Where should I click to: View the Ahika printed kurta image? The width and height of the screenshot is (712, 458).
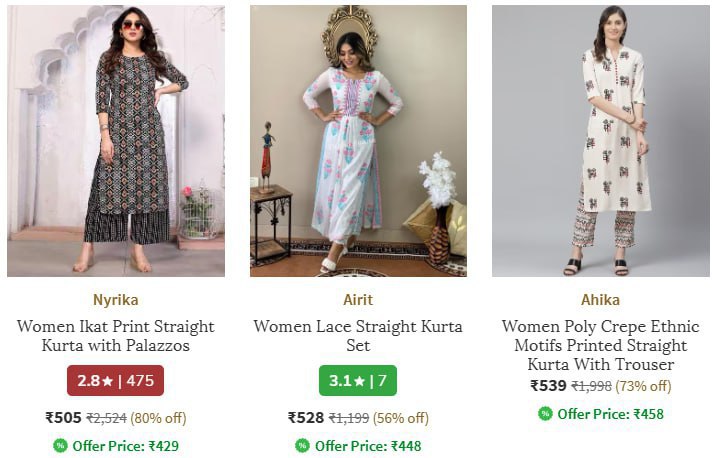600,141
